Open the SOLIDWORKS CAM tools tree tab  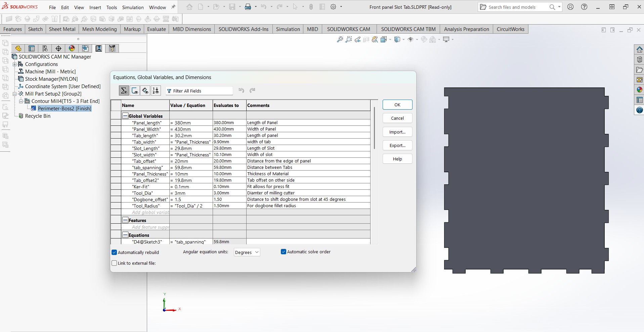point(112,48)
